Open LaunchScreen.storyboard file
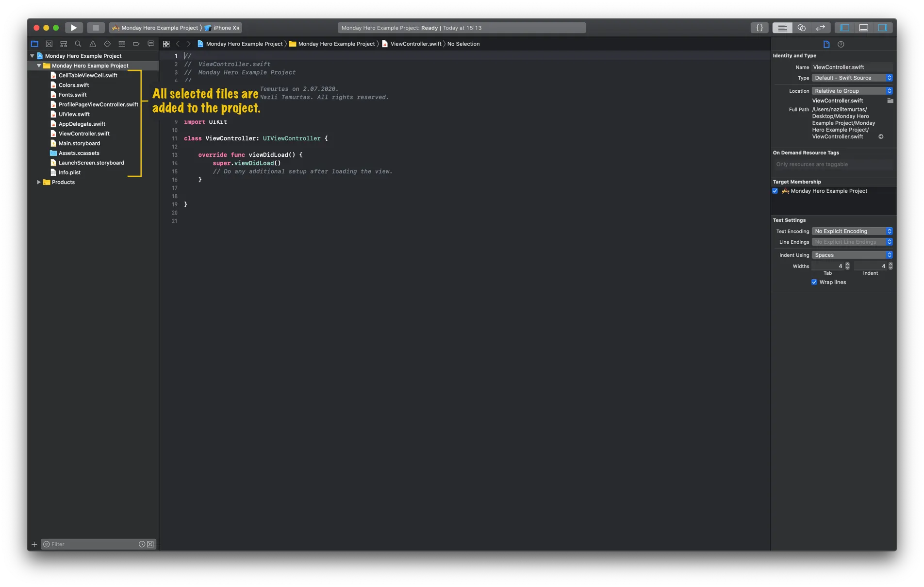The width and height of the screenshot is (924, 587). (x=91, y=163)
